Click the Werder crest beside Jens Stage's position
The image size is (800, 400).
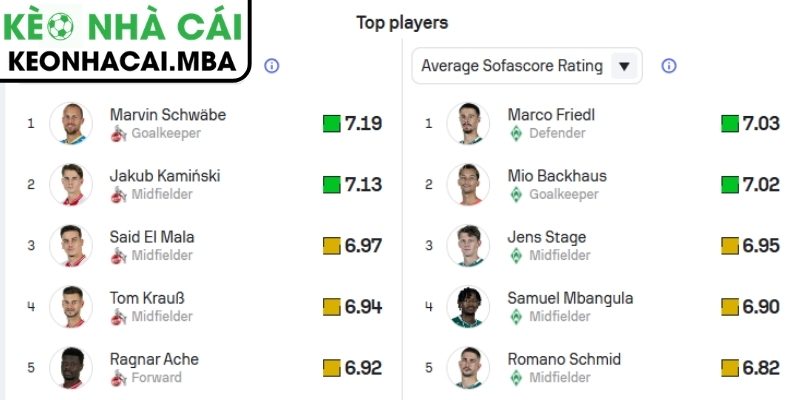tap(516, 255)
